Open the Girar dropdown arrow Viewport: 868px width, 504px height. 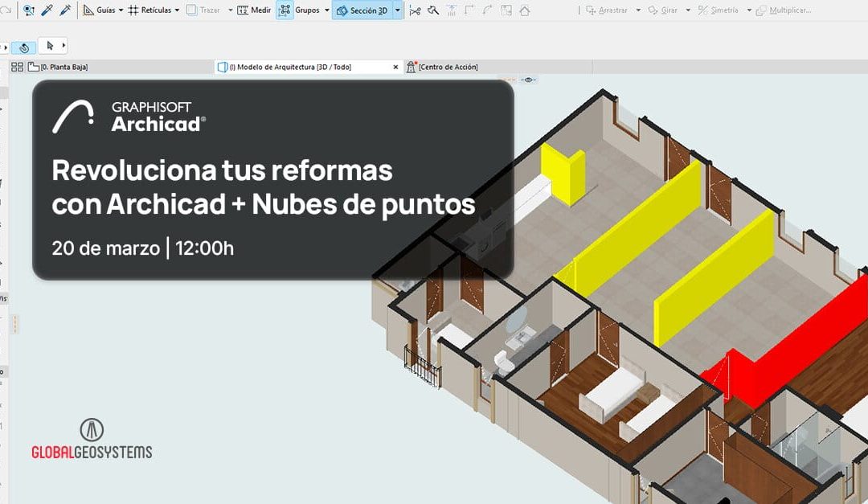tap(688, 10)
